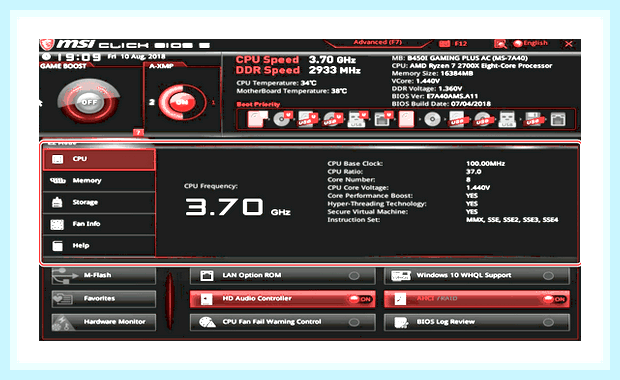Enable BIOS Log Review
The image size is (620, 380).
click(476, 322)
